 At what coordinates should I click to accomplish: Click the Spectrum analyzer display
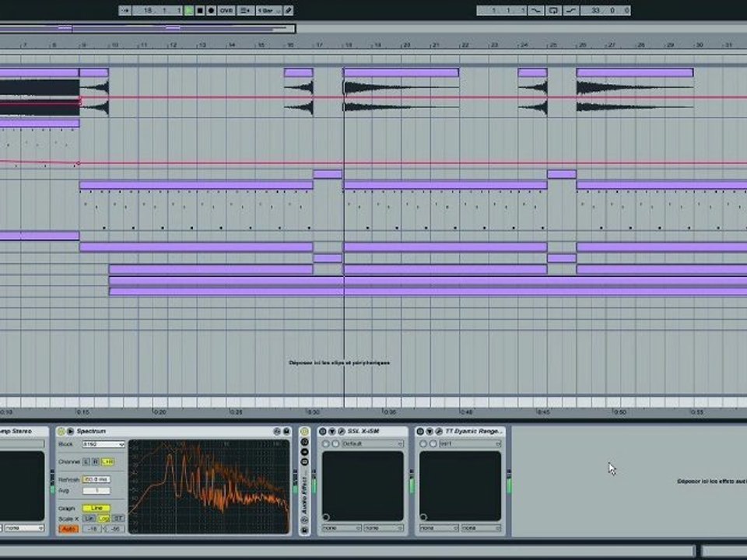(x=209, y=486)
